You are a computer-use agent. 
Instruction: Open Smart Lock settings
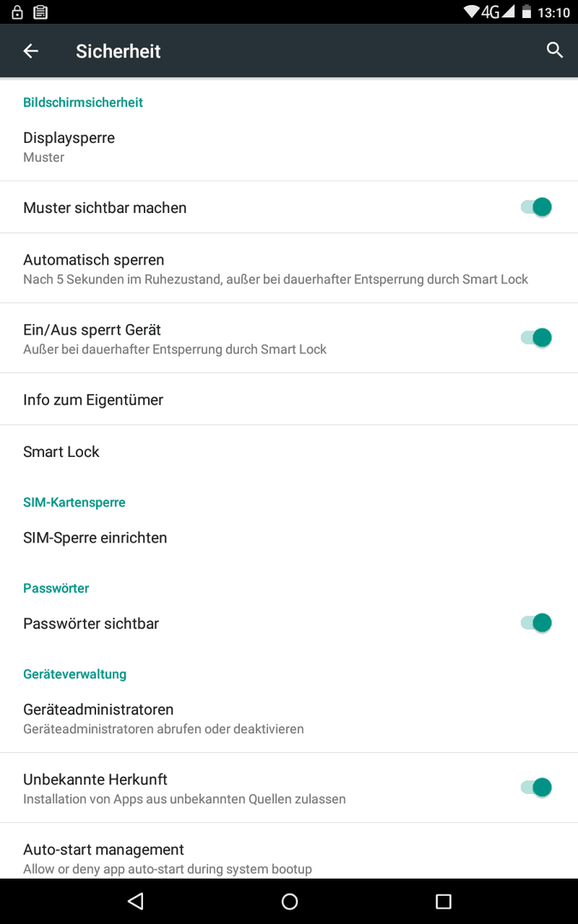(x=289, y=452)
